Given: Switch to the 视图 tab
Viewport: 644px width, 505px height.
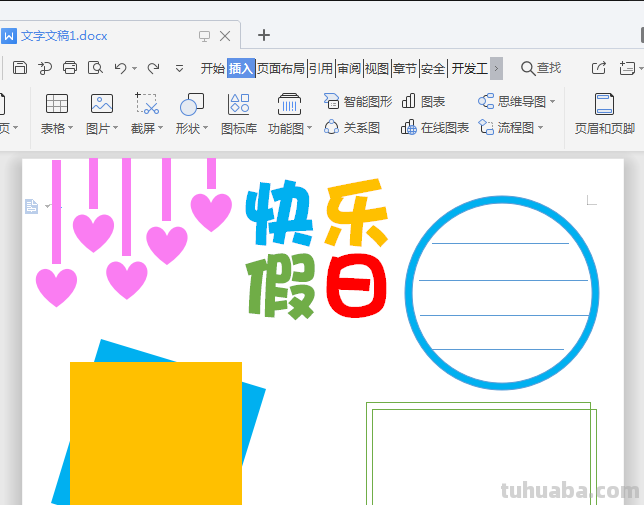Looking at the screenshot, I should (377, 68).
